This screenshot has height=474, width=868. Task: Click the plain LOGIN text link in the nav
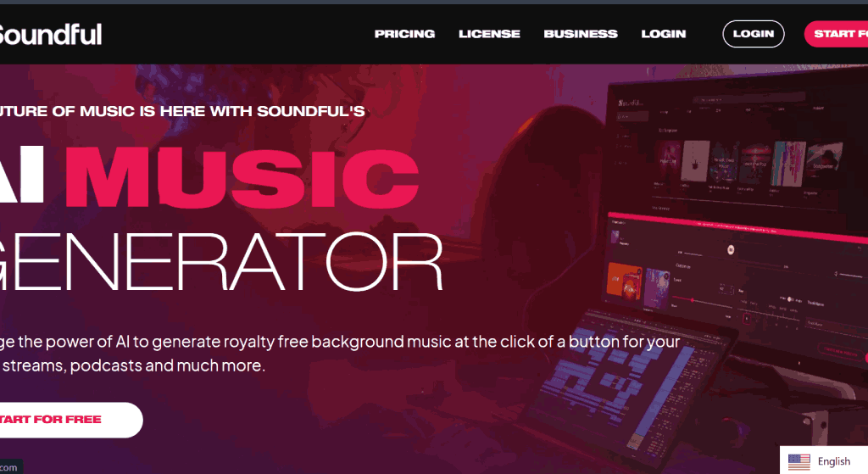coord(663,34)
